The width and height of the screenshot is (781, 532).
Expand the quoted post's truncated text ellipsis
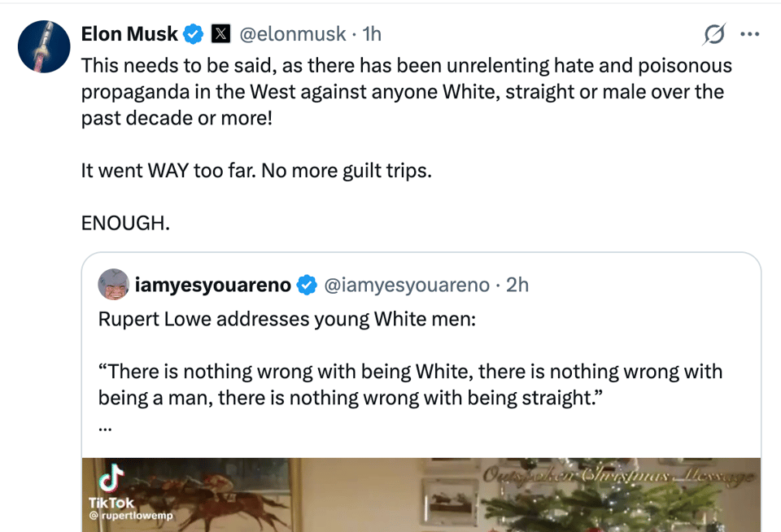click(105, 427)
